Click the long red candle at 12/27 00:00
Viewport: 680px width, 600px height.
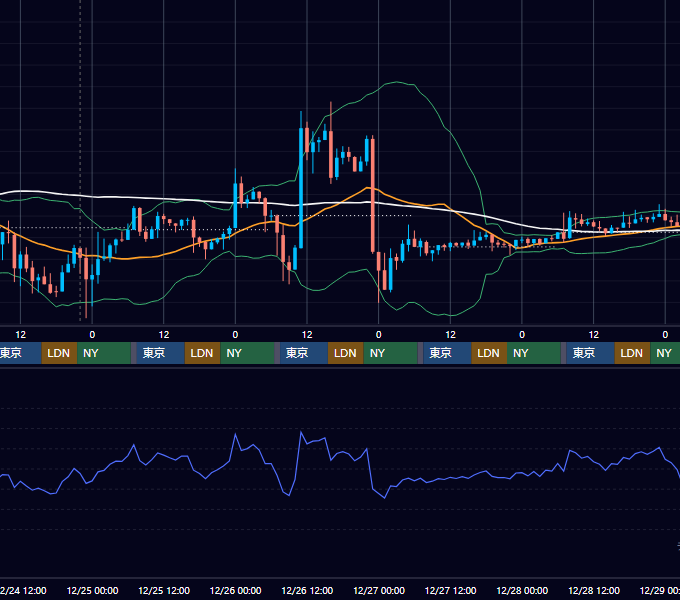coord(373,195)
